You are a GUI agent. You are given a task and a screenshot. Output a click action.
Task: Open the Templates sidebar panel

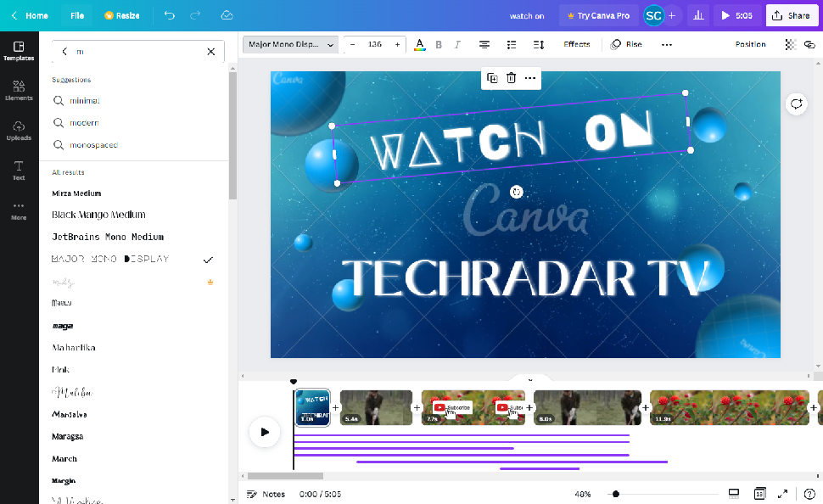pos(19,52)
